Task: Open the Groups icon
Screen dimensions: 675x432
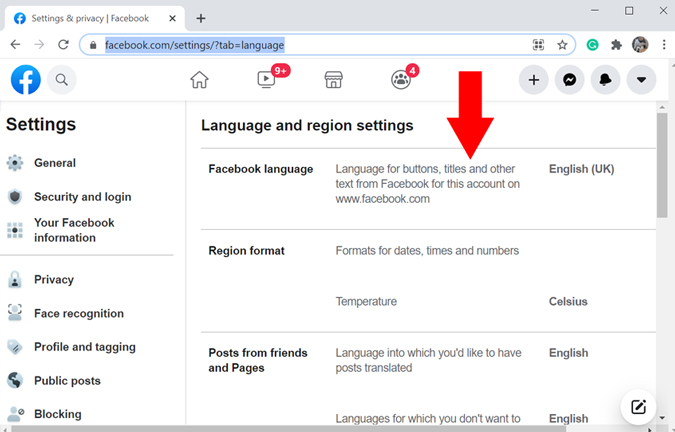Action: (401, 80)
